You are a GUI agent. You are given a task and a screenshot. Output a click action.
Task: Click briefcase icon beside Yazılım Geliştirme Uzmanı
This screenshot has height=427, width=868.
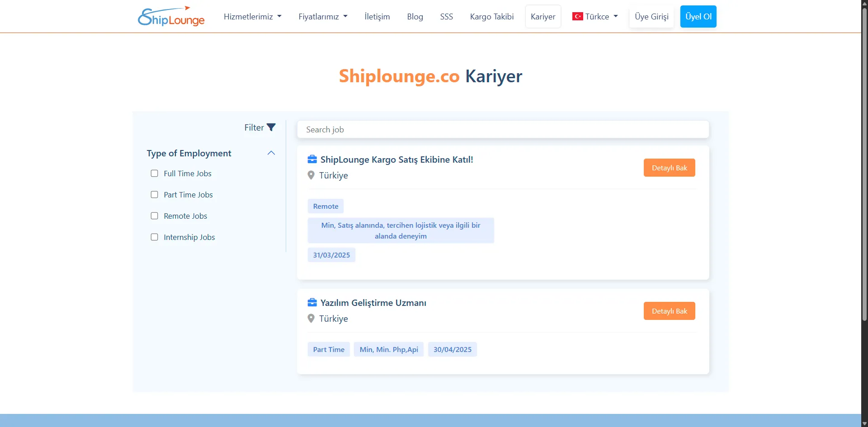[312, 302]
